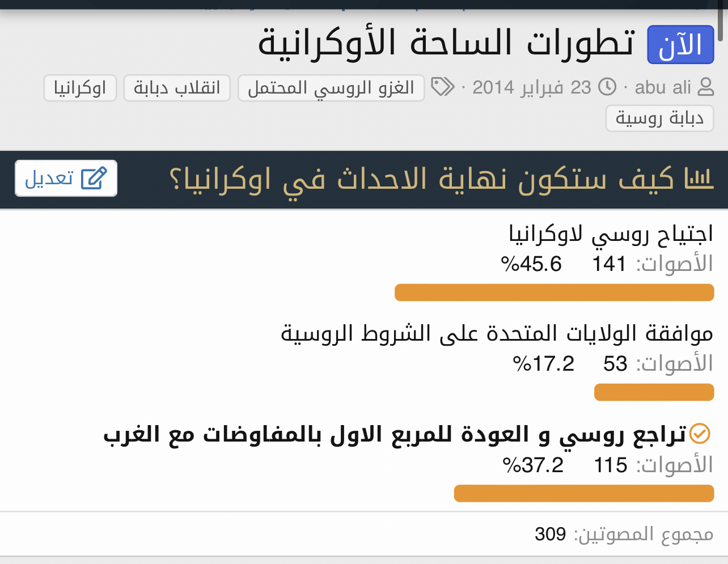
Task: Click the 45.6% orange result bar
Action: click(x=554, y=292)
